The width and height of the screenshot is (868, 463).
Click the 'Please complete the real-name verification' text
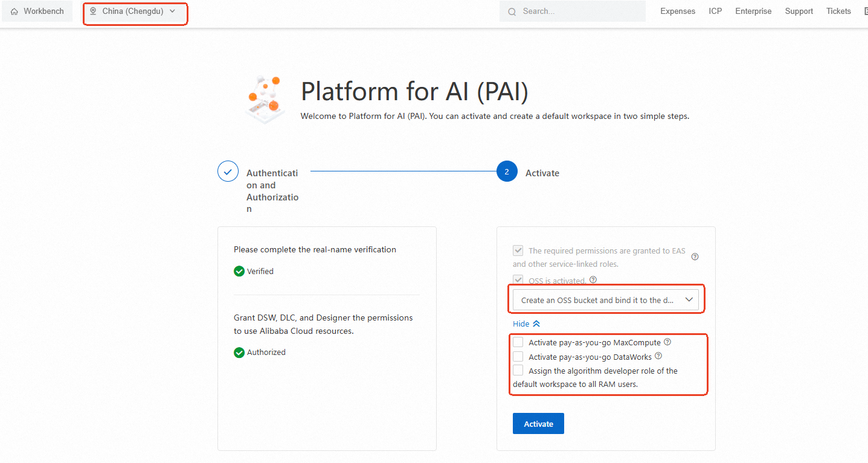tap(315, 249)
